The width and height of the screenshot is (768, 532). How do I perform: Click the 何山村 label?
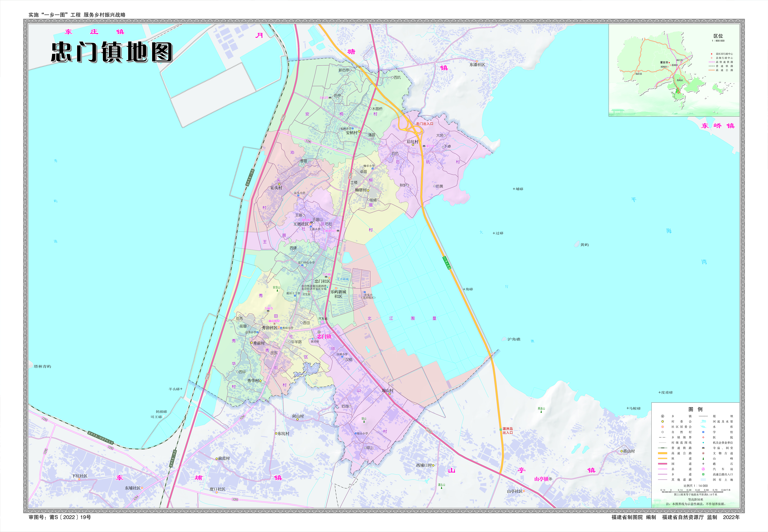[298, 416]
